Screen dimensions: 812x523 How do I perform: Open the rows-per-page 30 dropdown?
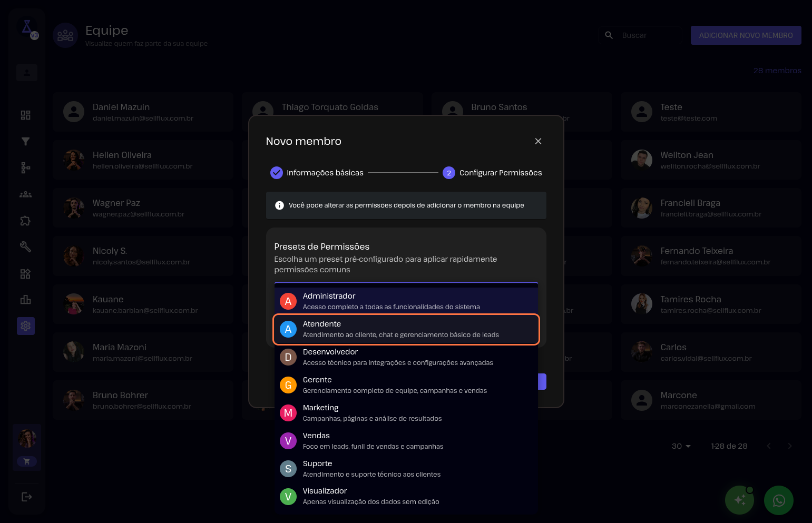tap(681, 446)
